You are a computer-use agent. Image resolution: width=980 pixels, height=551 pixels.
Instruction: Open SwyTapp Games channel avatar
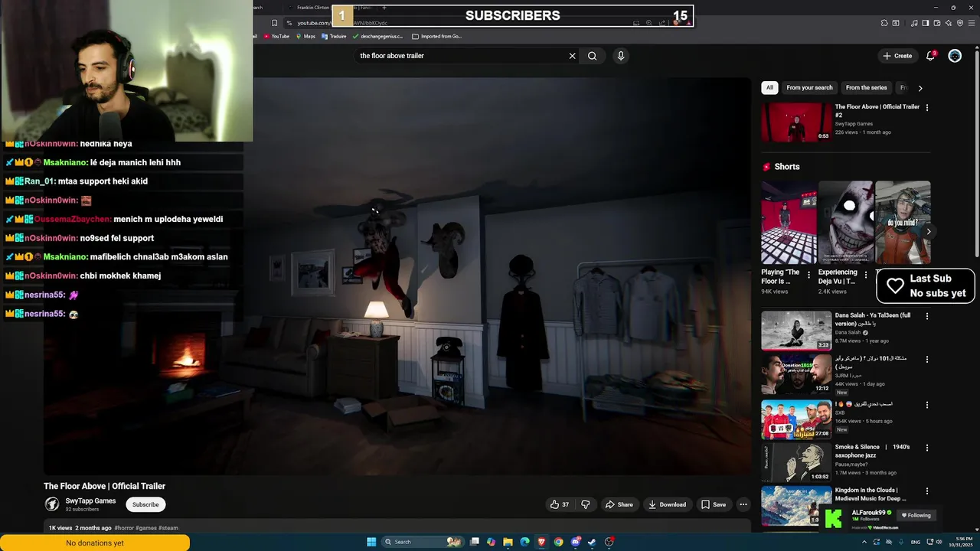click(52, 504)
